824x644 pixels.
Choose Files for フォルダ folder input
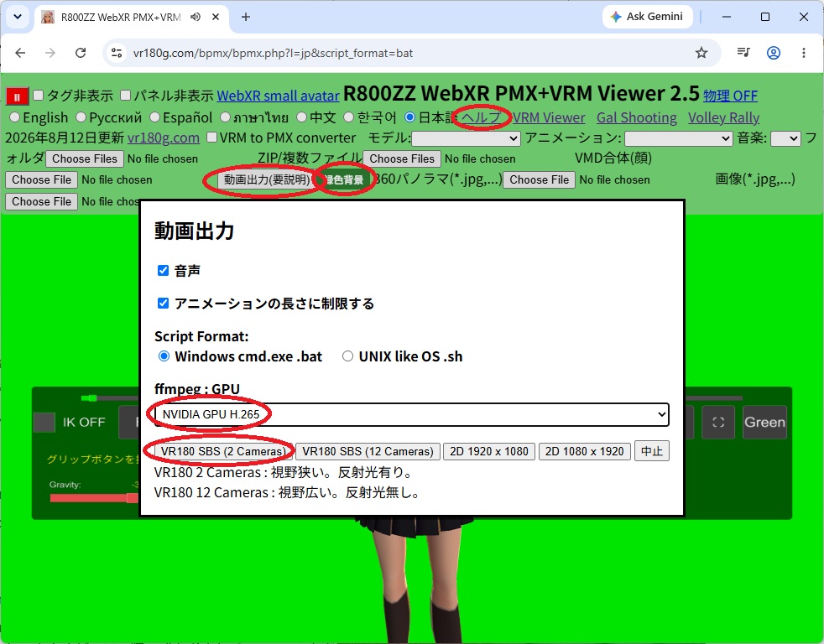85,158
